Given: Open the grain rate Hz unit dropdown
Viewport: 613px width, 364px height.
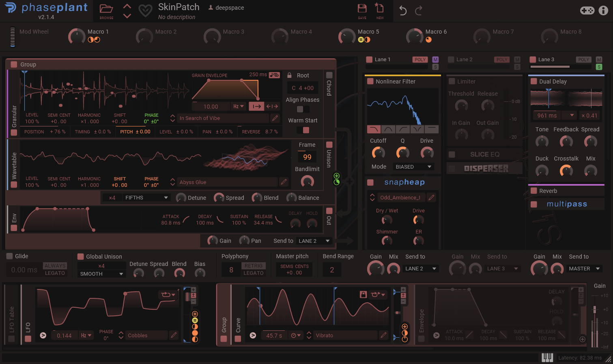Looking at the screenshot, I should [x=239, y=106].
